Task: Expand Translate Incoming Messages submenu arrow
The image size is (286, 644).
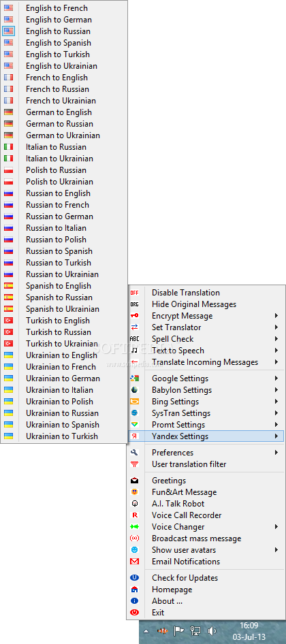Action: pos(277,362)
